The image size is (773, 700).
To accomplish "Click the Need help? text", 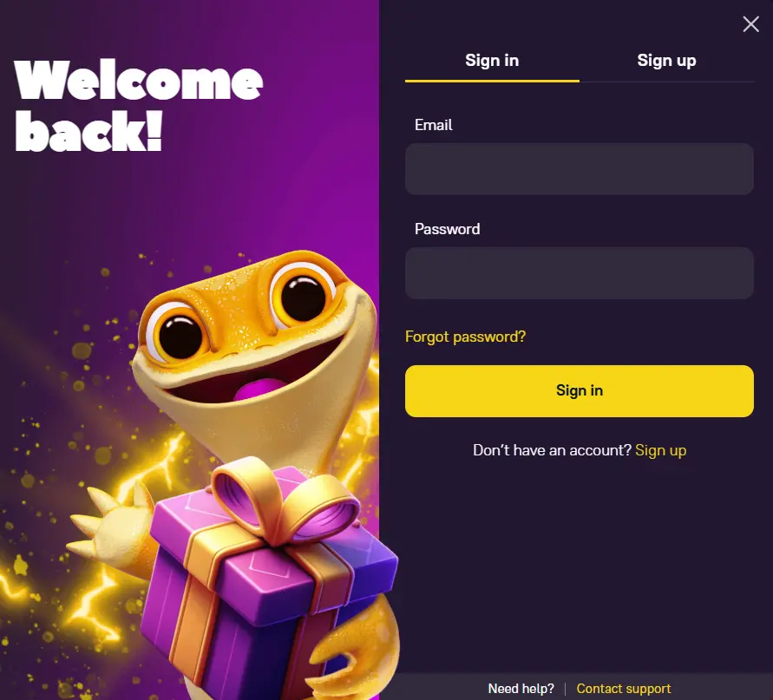I will click(521, 688).
